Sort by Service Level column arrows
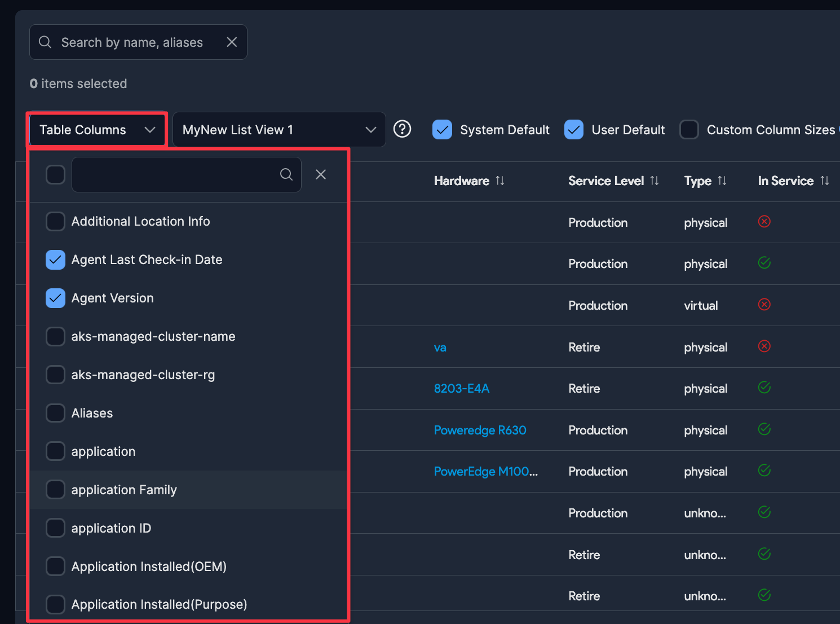The width and height of the screenshot is (840, 624). 655,181
